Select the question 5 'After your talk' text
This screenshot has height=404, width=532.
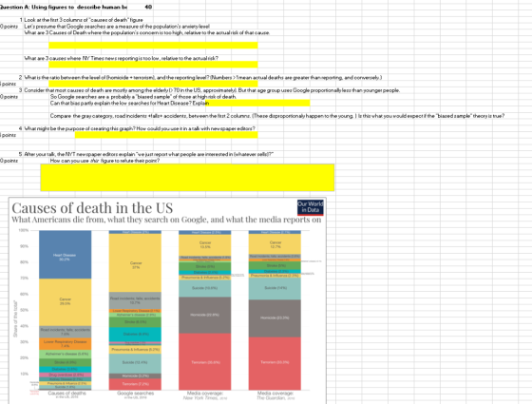click(148, 154)
